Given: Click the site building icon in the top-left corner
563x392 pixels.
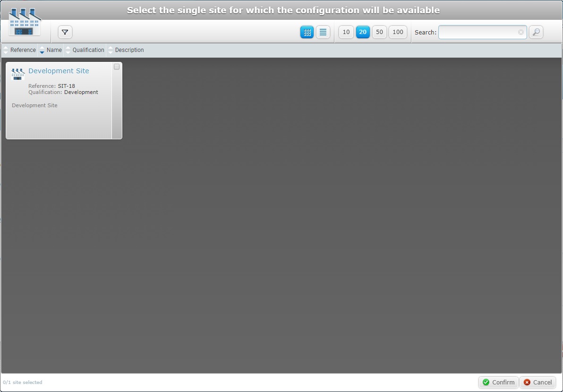Looking at the screenshot, I should tap(24, 21).
